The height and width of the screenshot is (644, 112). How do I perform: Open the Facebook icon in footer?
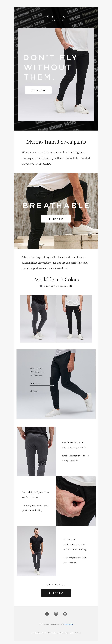point(47,614)
